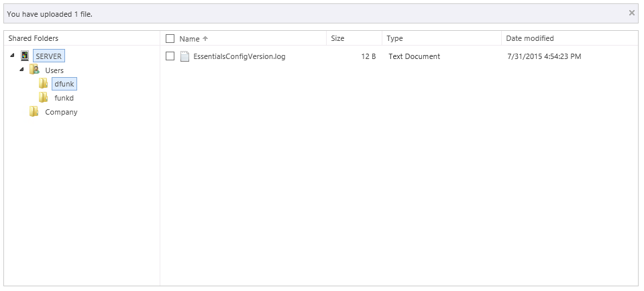This screenshot has height=291, width=644.
Task: Click the EssentialsConfigVersion.log file icon
Action: pos(185,56)
